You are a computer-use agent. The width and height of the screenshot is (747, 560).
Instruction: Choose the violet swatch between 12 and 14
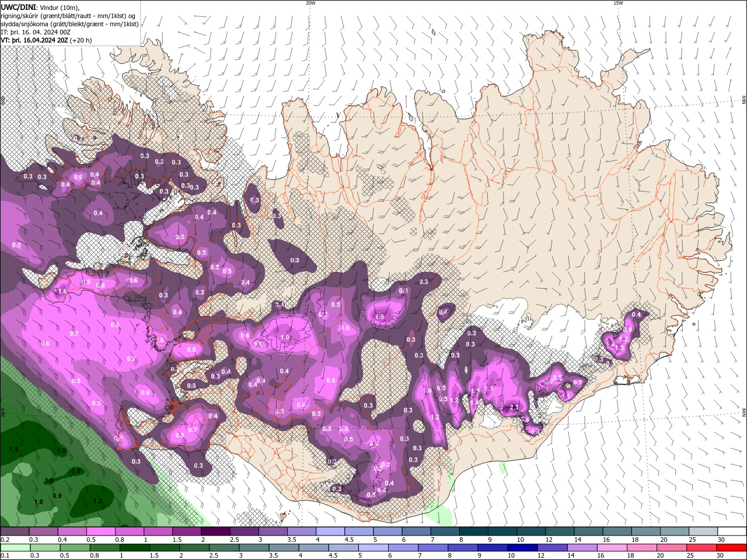pos(552,548)
